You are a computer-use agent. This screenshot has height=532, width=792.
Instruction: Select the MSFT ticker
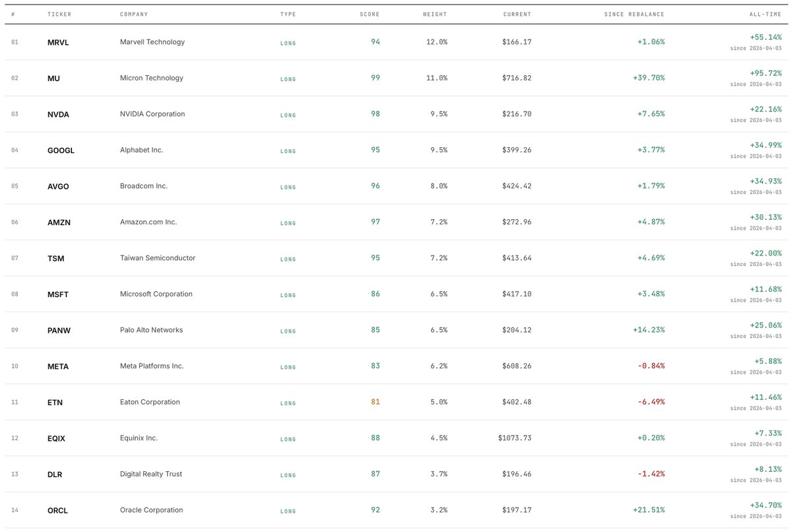tap(58, 294)
